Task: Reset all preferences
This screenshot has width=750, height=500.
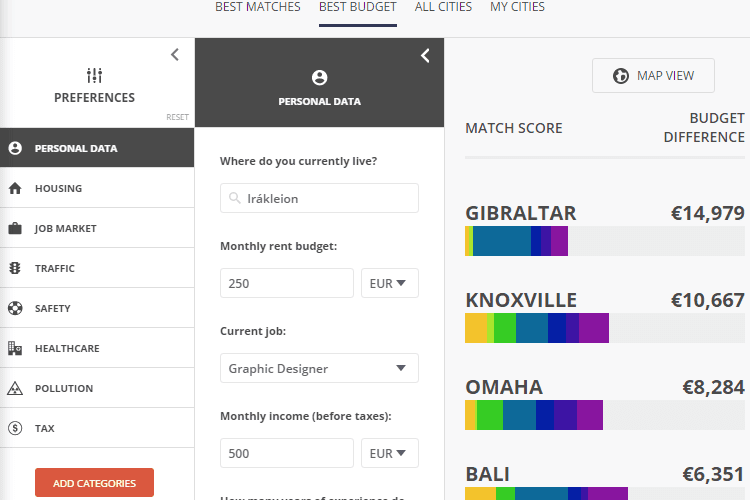Action: point(177,117)
